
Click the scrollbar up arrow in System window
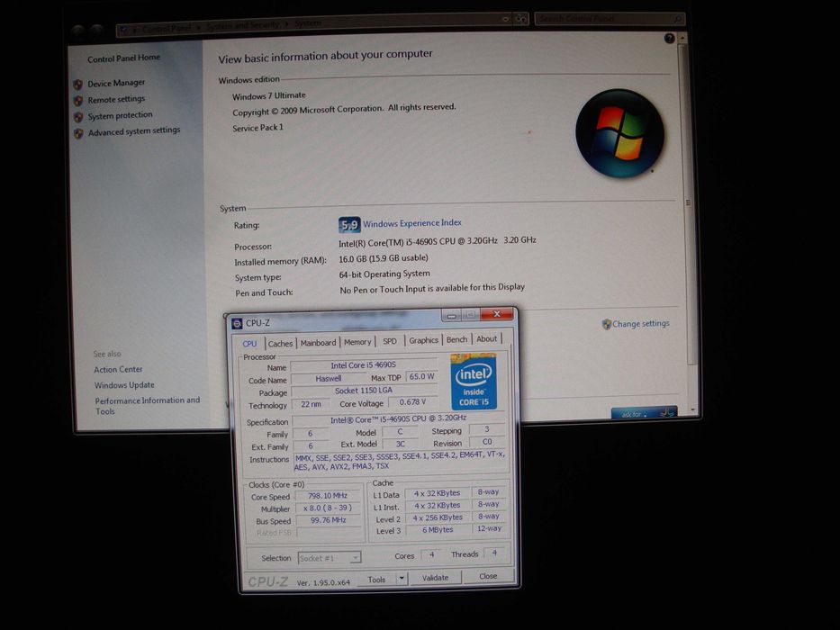(x=682, y=39)
